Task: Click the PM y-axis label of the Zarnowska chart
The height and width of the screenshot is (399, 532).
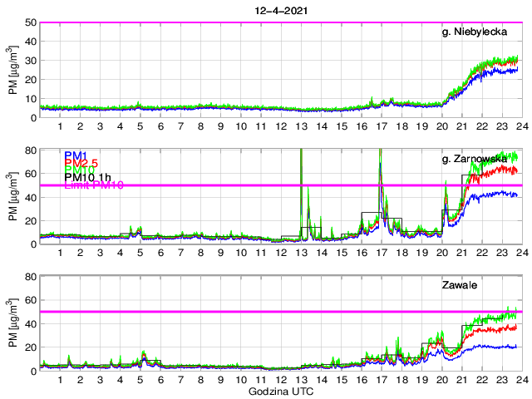Action: [13, 196]
